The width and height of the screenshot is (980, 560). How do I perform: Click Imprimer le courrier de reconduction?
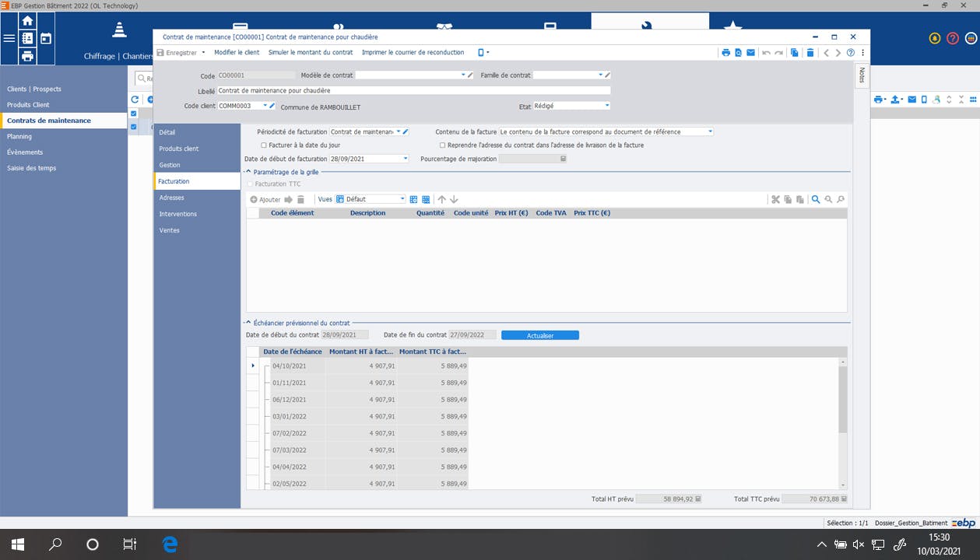click(x=413, y=53)
